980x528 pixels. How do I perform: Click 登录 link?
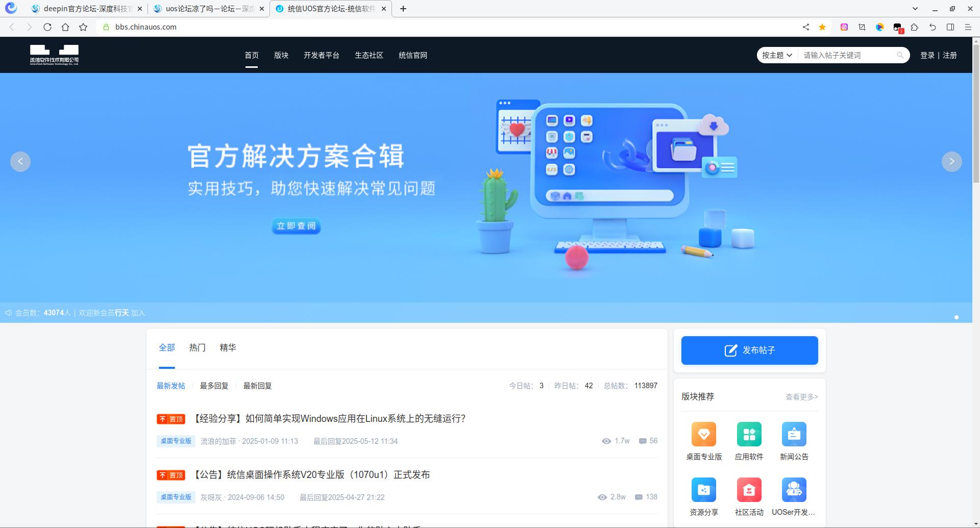click(x=927, y=55)
